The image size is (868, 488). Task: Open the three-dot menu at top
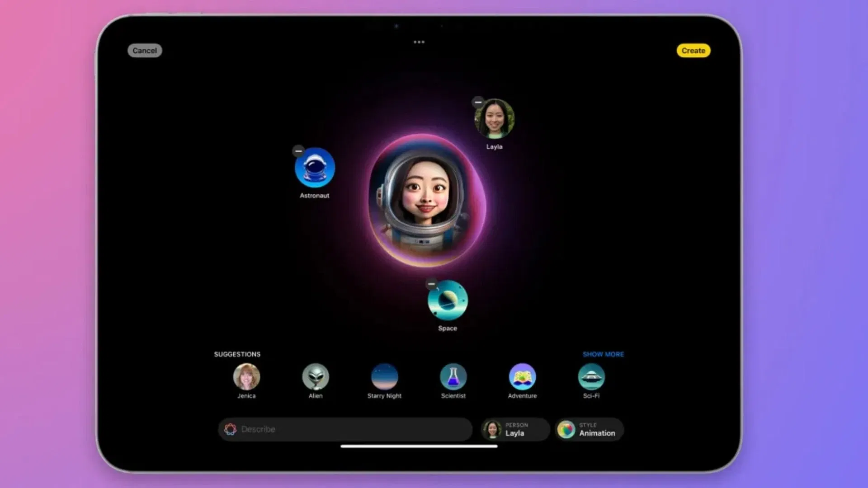click(x=419, y=42)
